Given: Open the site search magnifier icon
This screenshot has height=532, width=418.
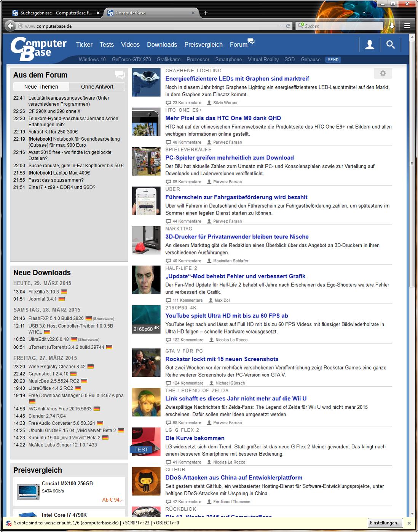Looking at the screenshot, I should click(390, 45).
